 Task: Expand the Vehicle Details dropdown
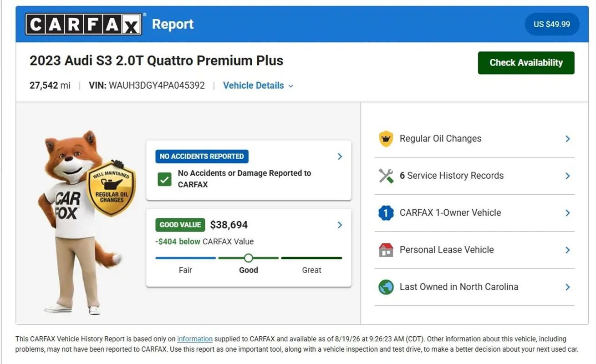tap(258, 86)
